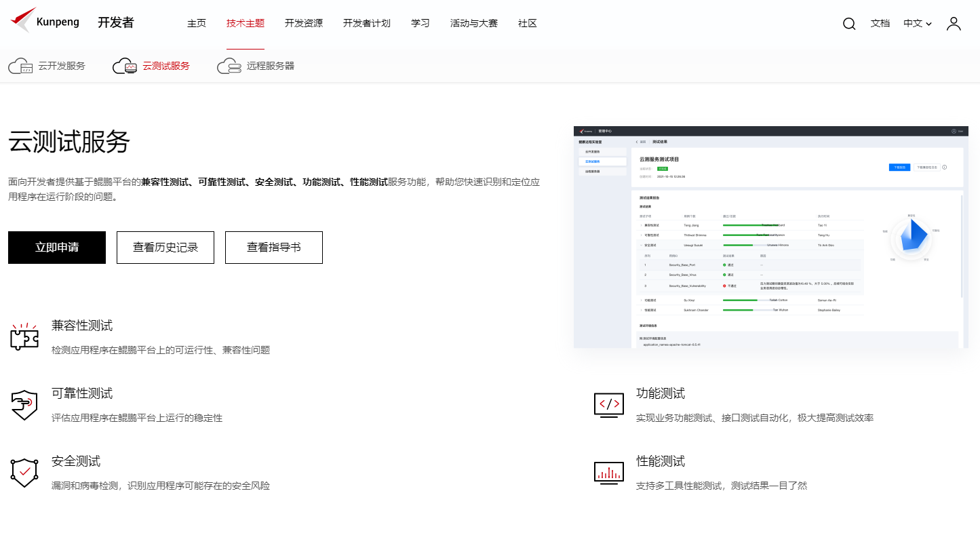Click the 功能测试 code monitor icon
This screenshot has height=548, width=980.
pos(608,405)
